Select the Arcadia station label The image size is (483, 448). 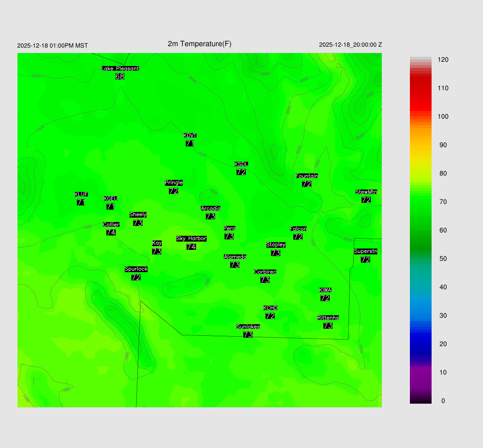tap(210, 208)
